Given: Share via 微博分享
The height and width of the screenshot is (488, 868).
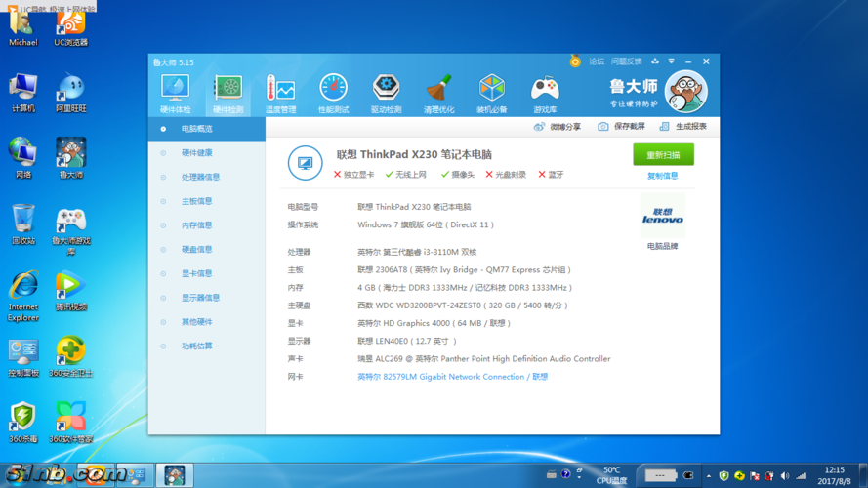Looking at the screenshot, I should coord(557,127).
